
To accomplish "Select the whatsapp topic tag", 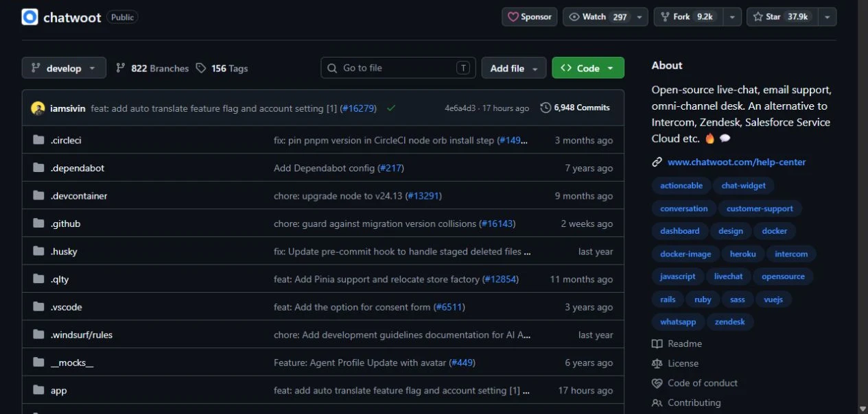I will (678, 322).
